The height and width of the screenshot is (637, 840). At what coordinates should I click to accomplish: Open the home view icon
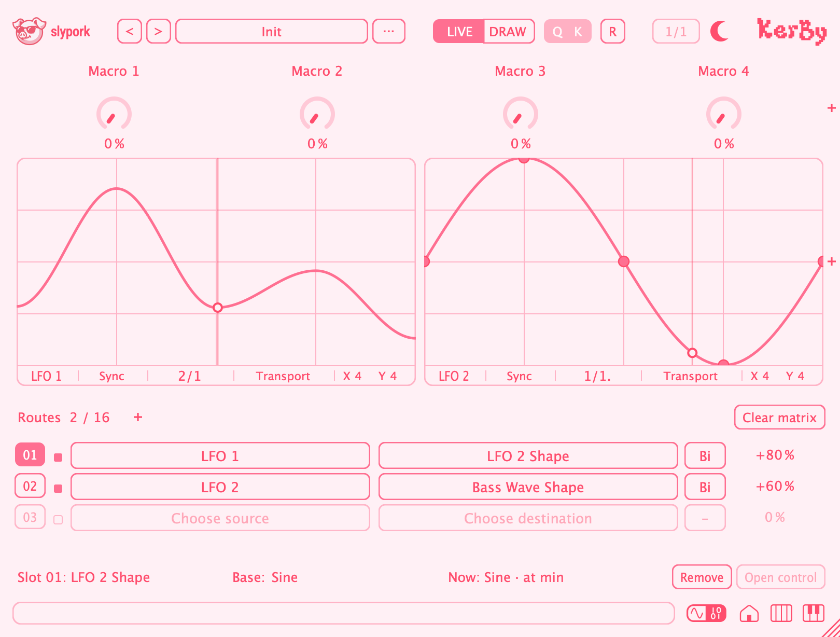(x=749, y=614)
